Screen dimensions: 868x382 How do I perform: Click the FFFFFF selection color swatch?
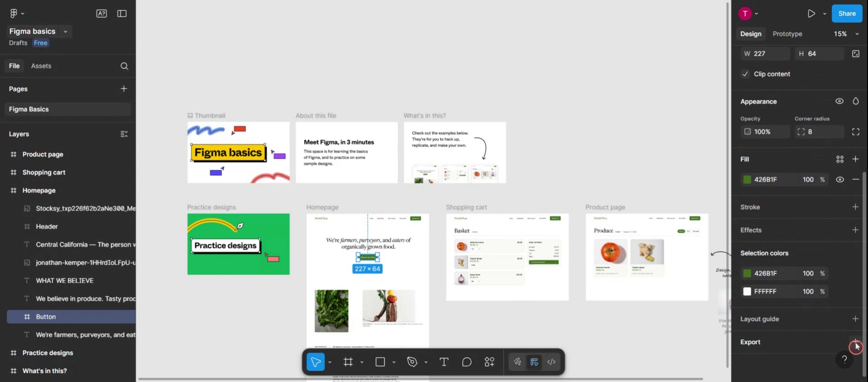point(747,291)
